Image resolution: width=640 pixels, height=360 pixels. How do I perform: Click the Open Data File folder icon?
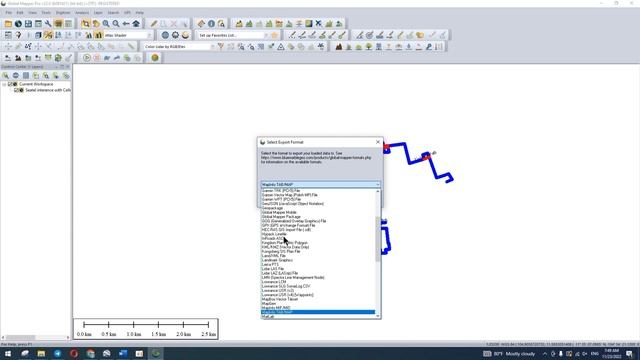pyautogui.click(x=8, y=24)
